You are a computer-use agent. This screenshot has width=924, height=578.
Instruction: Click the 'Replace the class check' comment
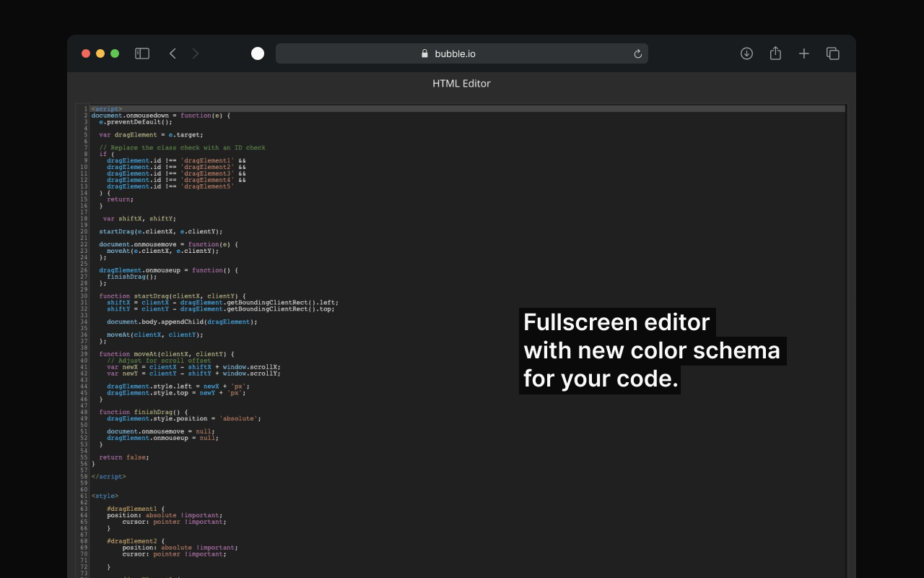click(182, 147)
